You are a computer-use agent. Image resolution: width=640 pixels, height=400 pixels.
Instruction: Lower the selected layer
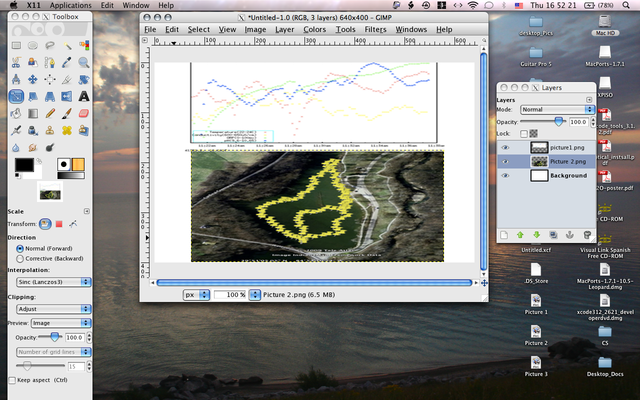(x=536, y=235)
